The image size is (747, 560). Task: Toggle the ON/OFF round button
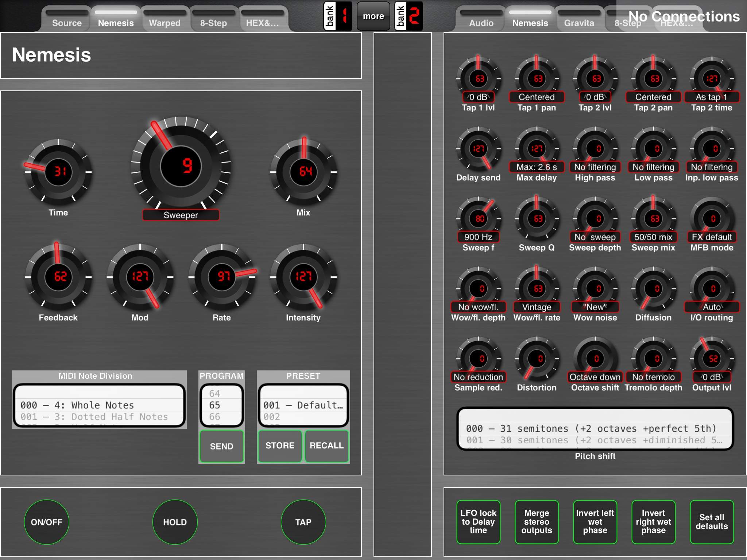coord(47,522)
